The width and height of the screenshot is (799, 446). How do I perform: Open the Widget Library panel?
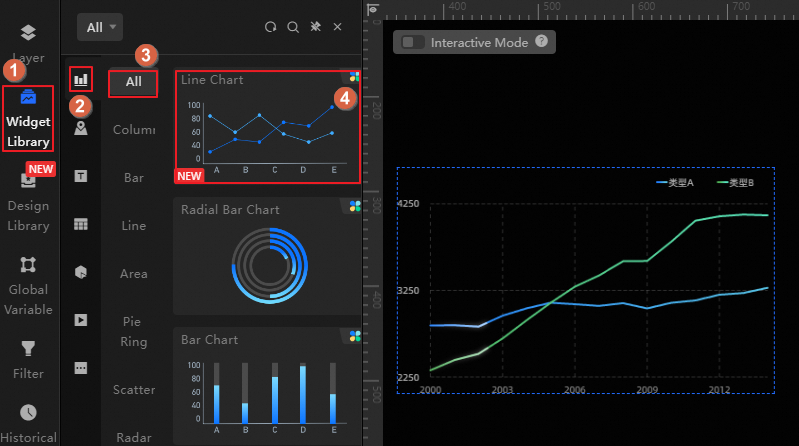(x=28, y=119)
